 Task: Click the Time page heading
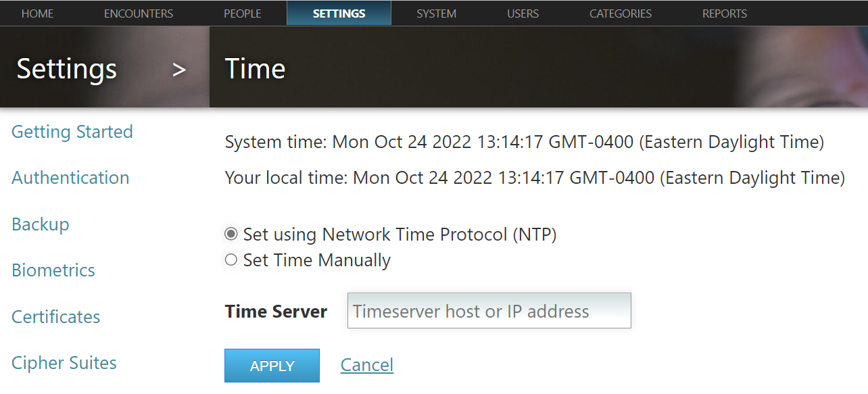coord(256,69)
